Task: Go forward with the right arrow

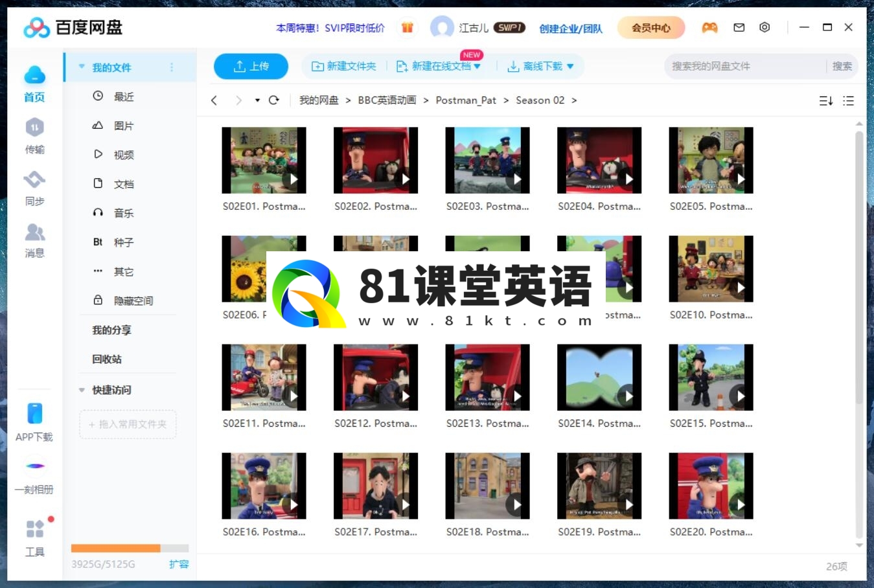Action: (238, 100)
